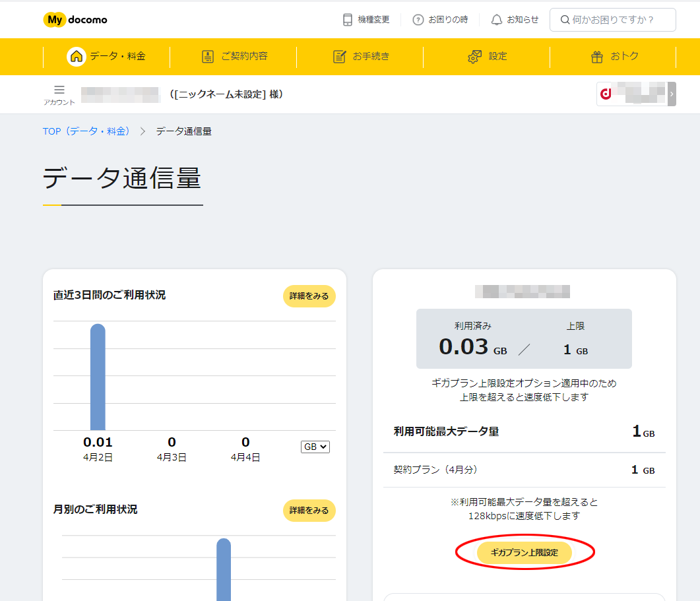Click the 利用済み label
The height and width of the screenshot is (601, 700).
(x=473, y=326)
